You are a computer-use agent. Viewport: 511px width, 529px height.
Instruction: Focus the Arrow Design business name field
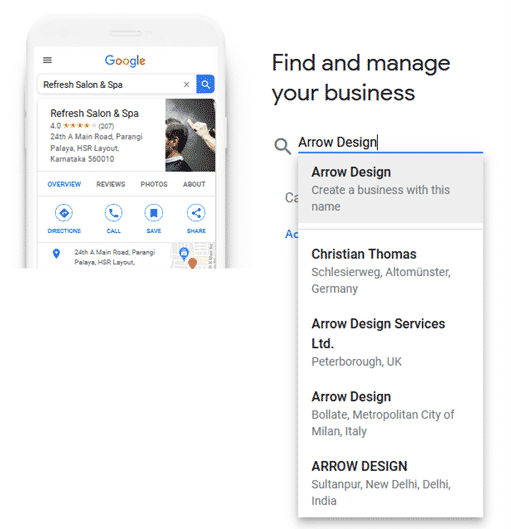pyautogui.click(x=391, y=142)
